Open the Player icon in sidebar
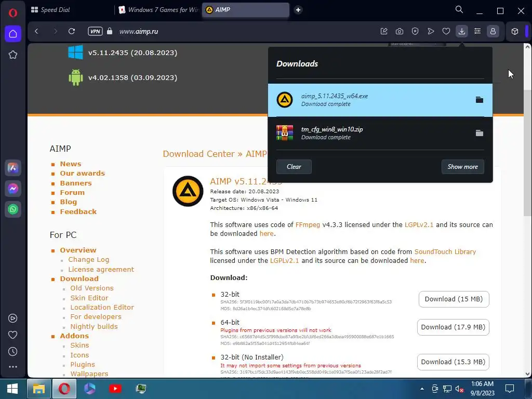 (13, 318)
